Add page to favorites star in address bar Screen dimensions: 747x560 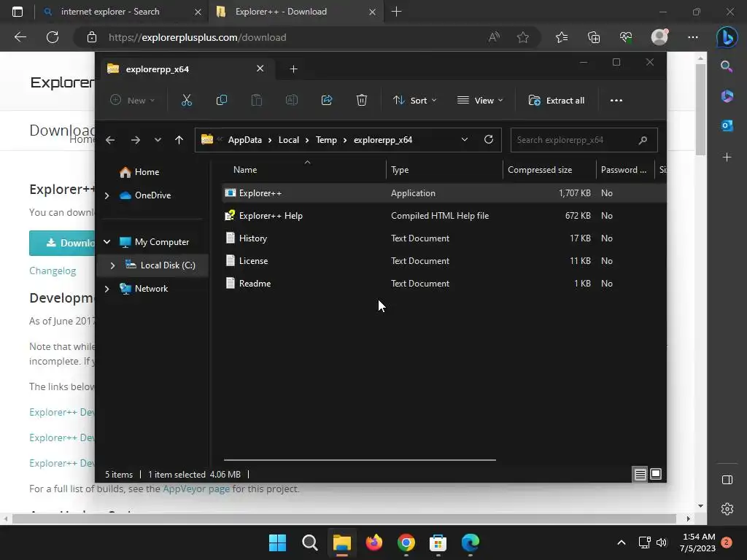tap(522, 37)
